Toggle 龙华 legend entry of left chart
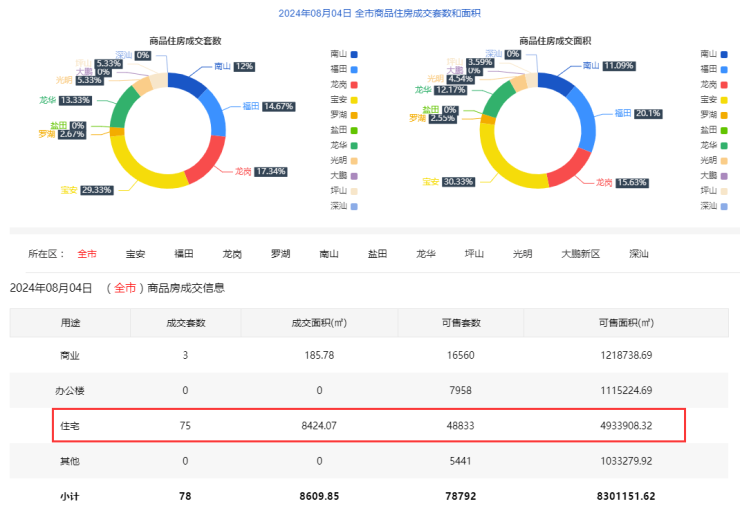The width and height of the screenshot is (740, 524). coord(343,144)
